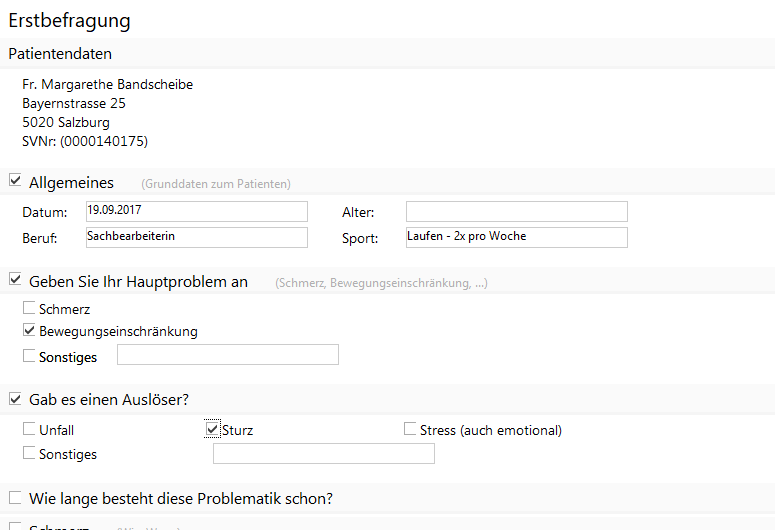Click the Sonstiges text field under Hauptproblem
The width and height of the screenshot is (775, 530).
[x=227, y=355]
